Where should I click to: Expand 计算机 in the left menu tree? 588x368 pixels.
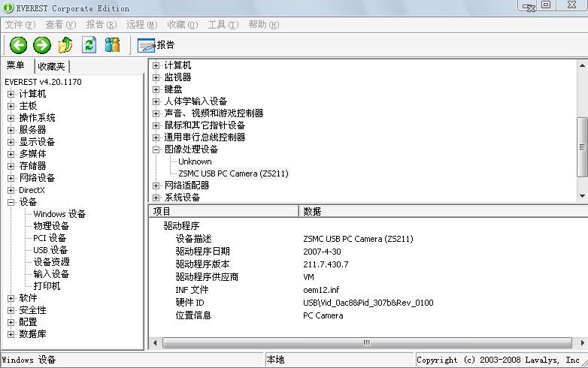[x=11, y=94]
